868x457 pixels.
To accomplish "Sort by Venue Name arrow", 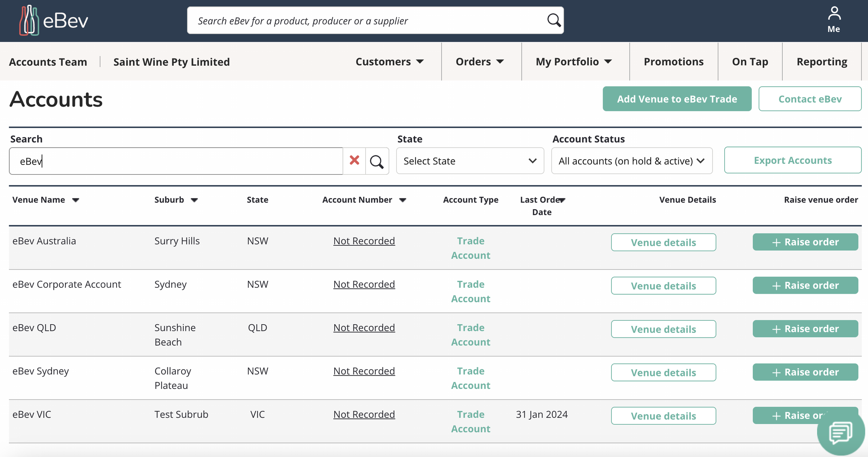I will 76,200.
